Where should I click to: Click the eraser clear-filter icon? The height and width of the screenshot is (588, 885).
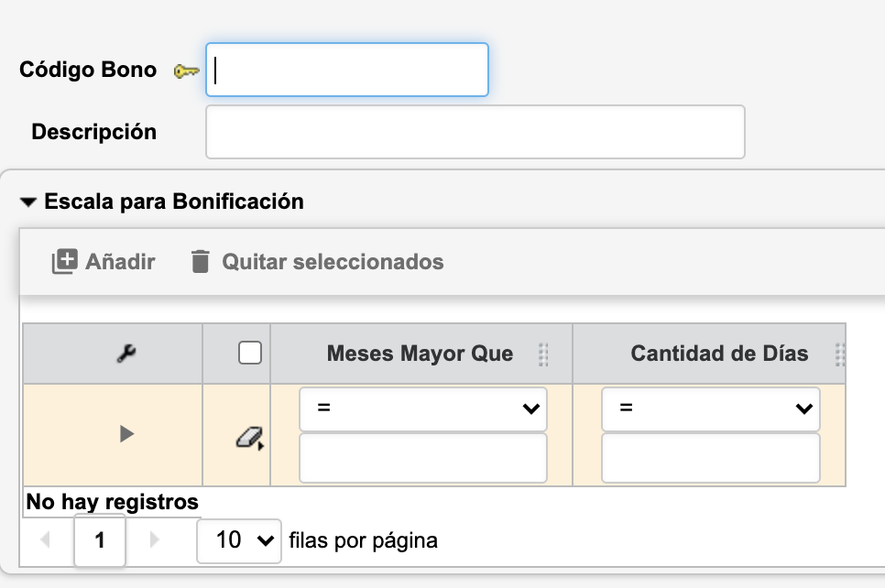[x=249, y=438]
